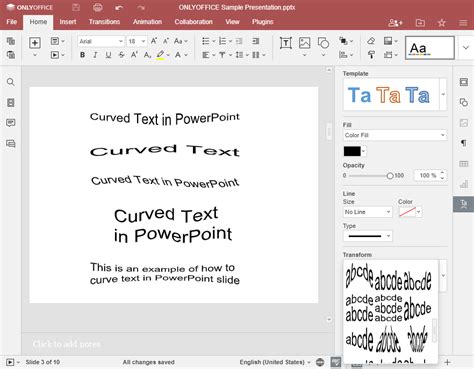Open the File tab

[x=11, y=22]
